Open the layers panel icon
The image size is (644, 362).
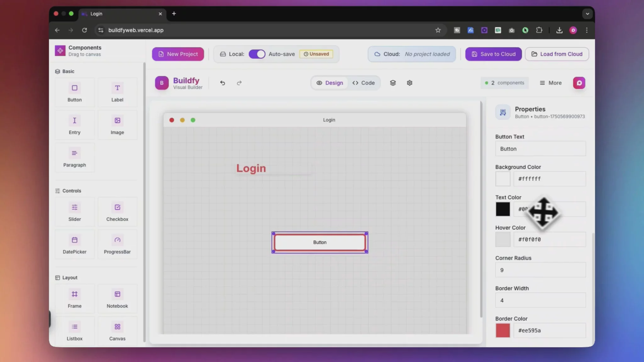click(x=393, y=83)
